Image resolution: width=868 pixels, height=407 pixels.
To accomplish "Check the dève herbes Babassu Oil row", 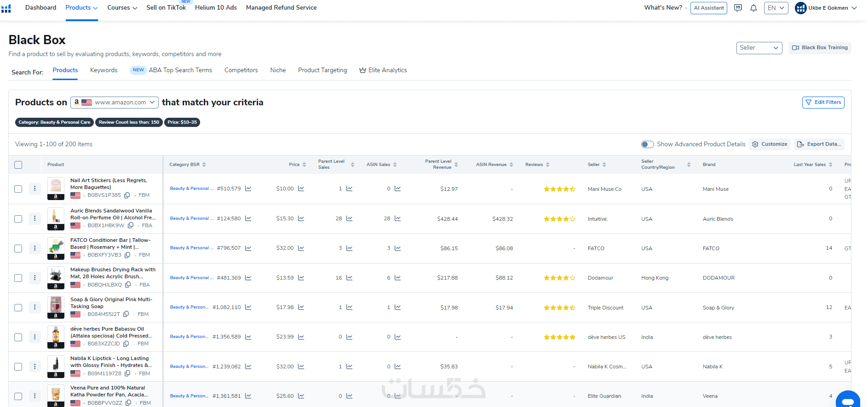I will [18, 337].
